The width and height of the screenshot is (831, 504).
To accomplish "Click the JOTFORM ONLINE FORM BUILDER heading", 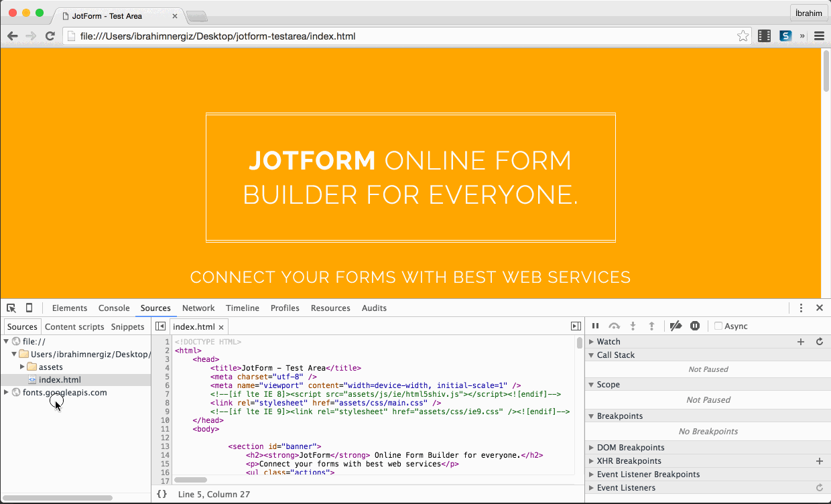I will [410, 178].
